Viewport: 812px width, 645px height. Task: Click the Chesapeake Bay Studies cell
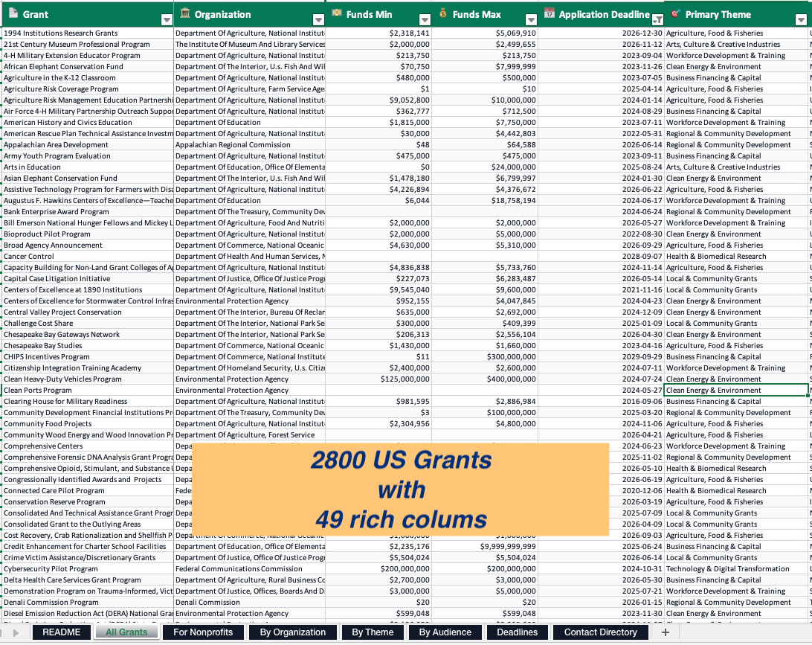click(x=88, y=345)
